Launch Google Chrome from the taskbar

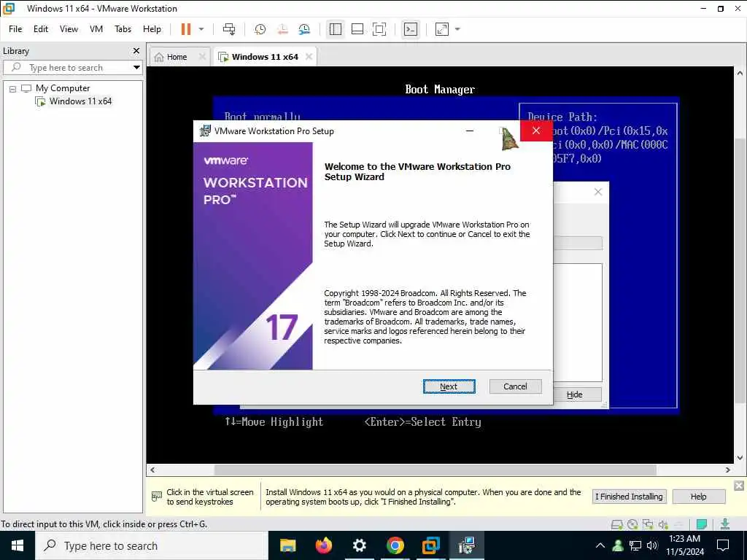point(395,545)
